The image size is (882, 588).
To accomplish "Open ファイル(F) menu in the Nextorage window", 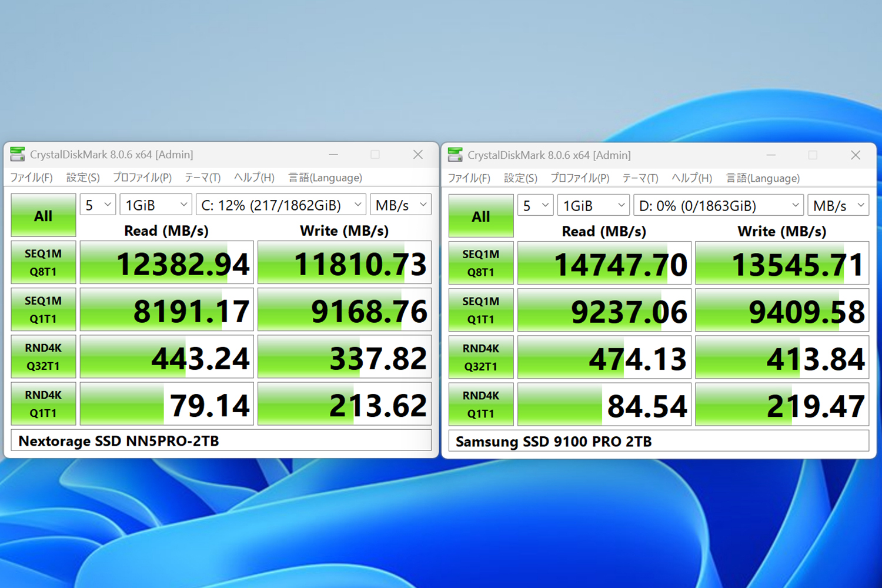I will click(31, 178).
